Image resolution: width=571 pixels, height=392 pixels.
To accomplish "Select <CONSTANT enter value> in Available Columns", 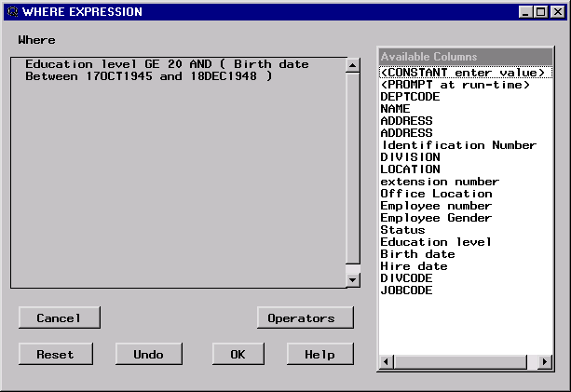I will pyautogui.click(x=462, y=73).
